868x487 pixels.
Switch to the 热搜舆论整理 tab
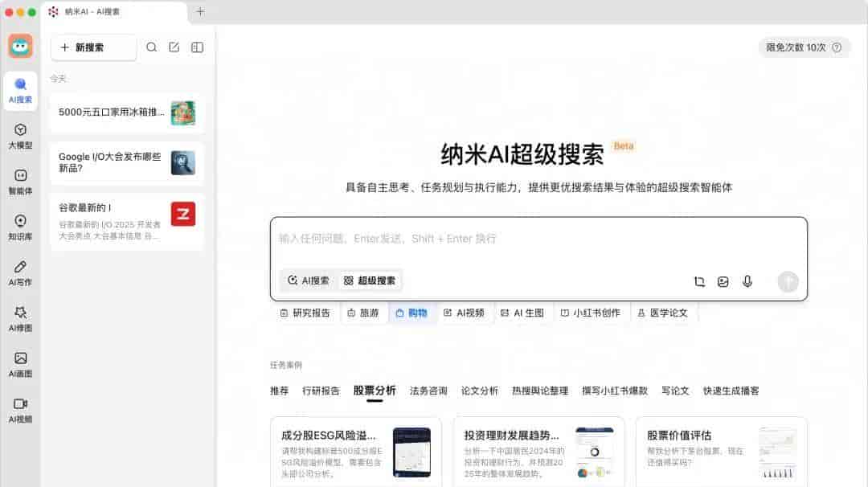540,391
